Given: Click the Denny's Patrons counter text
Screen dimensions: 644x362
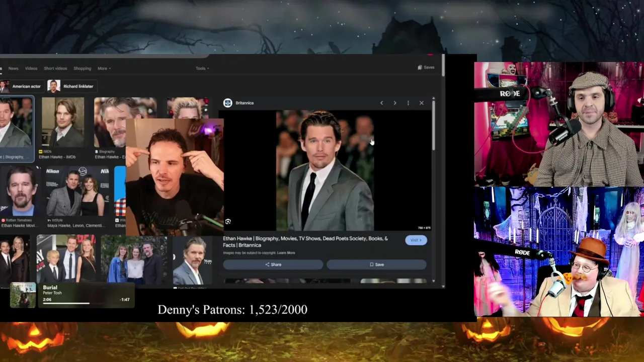Looking at the screenshot, I should [x=232, y=310].
